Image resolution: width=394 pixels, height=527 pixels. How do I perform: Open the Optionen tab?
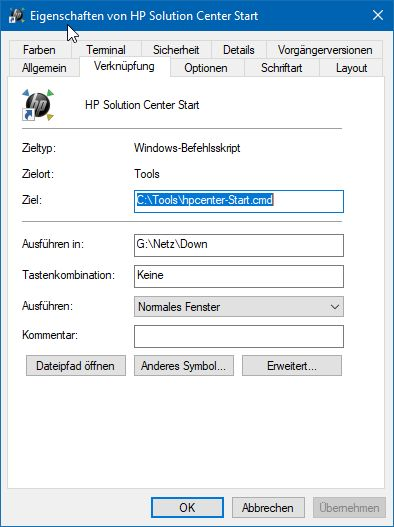206,68
